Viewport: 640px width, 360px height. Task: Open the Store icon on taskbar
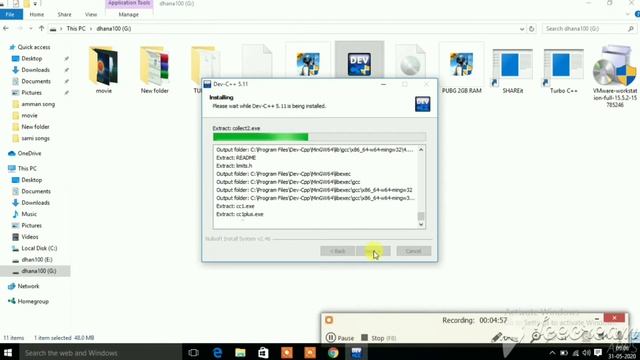coord(263,352)
